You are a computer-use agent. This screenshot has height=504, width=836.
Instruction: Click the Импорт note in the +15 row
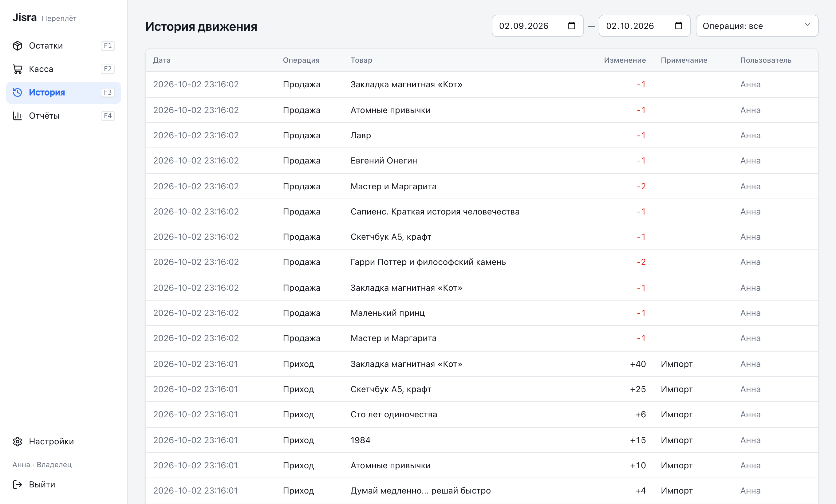pyautogui.click(x=676, y=440)
